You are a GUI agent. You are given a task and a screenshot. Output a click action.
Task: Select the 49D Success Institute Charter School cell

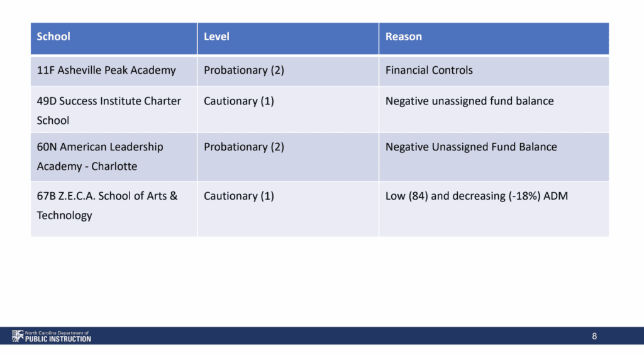click(109, 110)
